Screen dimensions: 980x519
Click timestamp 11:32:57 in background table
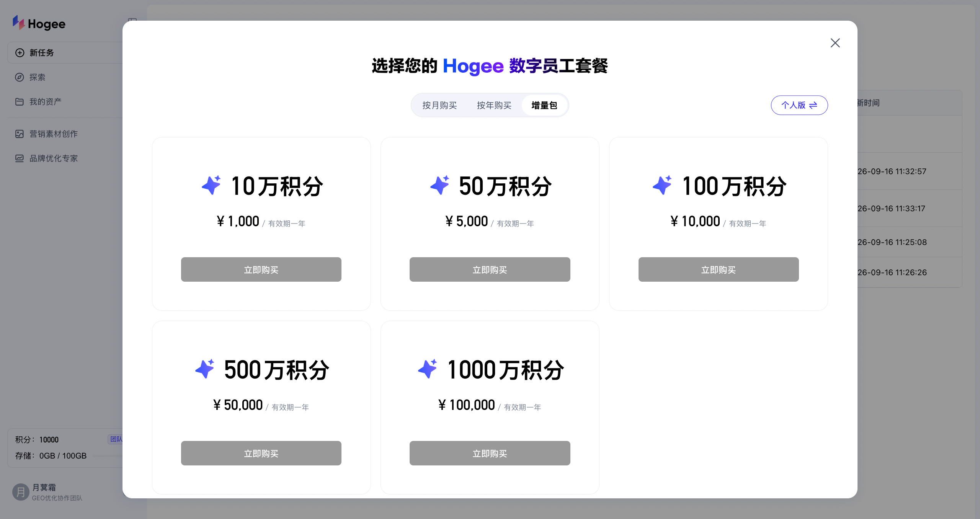pos(892,171)
